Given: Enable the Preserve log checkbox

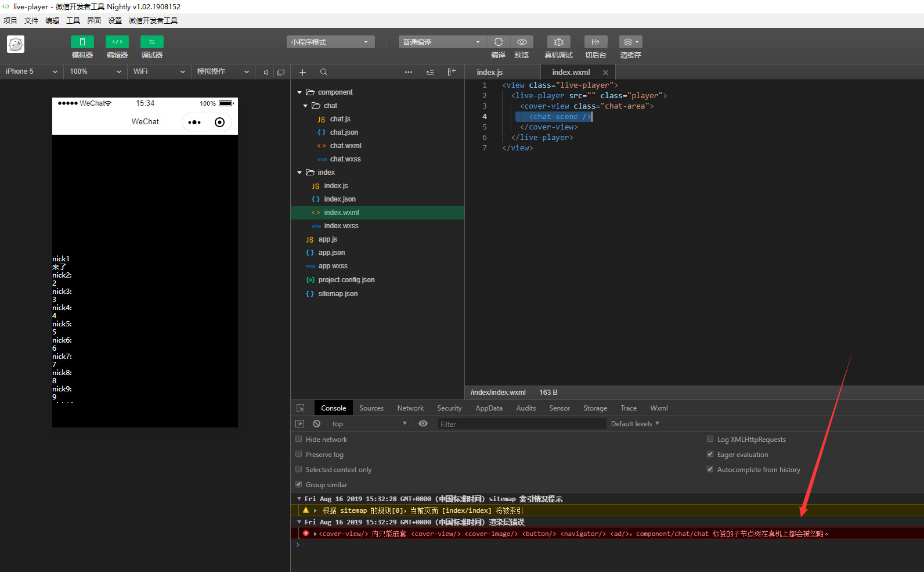Looking at the screenshot, I should click(x=299, y=454).
